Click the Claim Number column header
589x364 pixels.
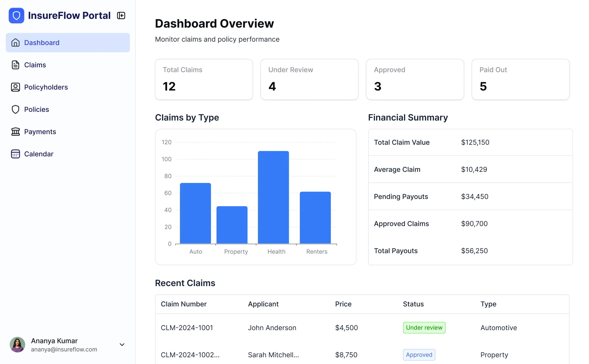[184, 304]
